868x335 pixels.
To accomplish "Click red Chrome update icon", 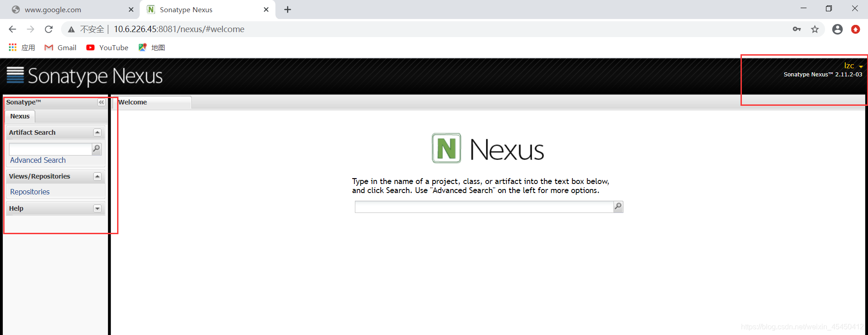I will pyautogui.click(x=855, y=29).
